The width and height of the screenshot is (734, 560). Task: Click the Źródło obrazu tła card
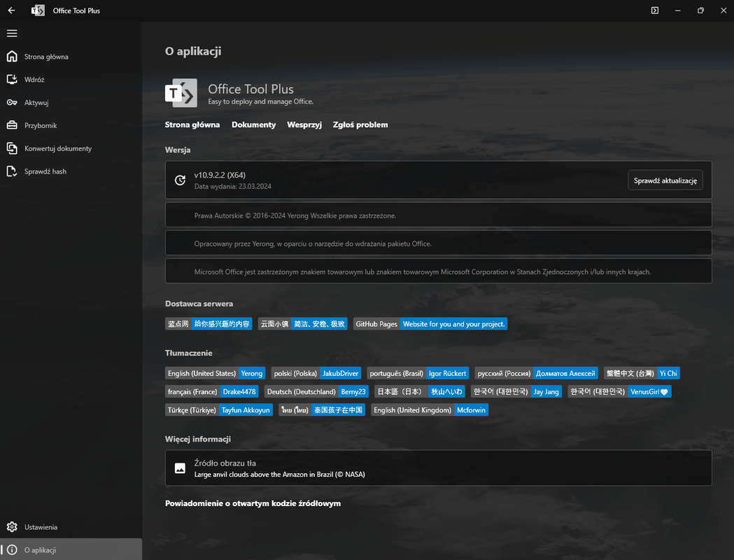438,468
